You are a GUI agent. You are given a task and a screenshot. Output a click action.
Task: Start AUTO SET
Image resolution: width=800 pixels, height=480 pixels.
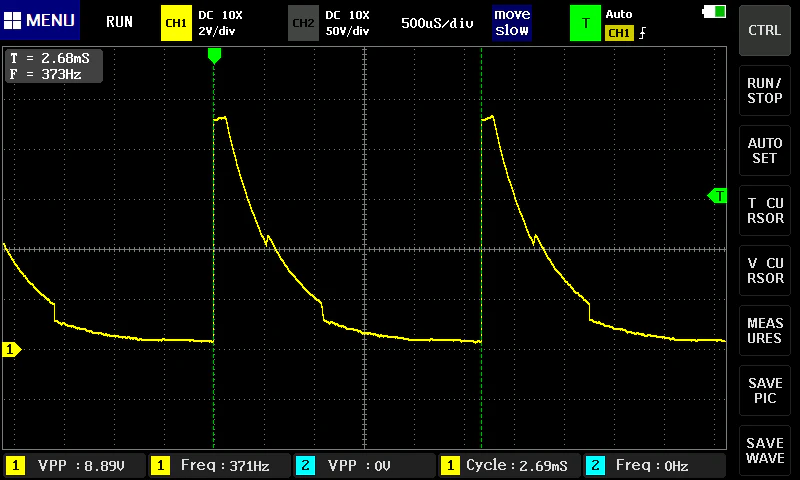coord(765,150)
